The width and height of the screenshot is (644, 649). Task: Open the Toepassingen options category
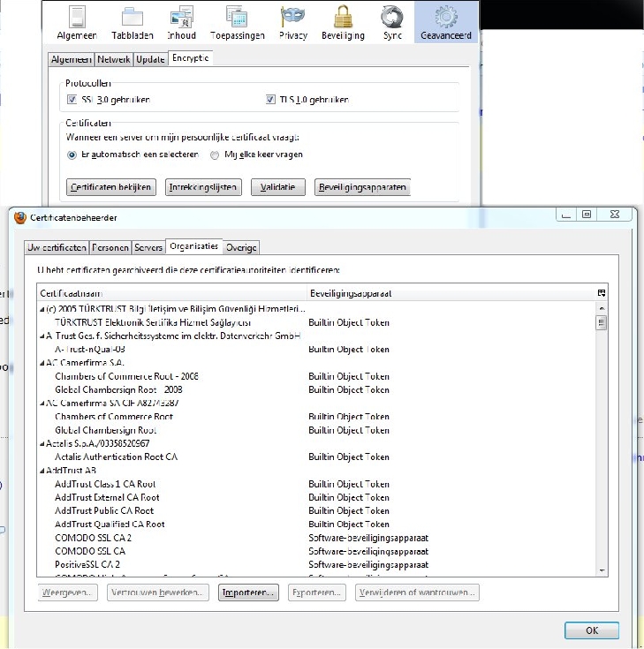(x=238, y=23)
